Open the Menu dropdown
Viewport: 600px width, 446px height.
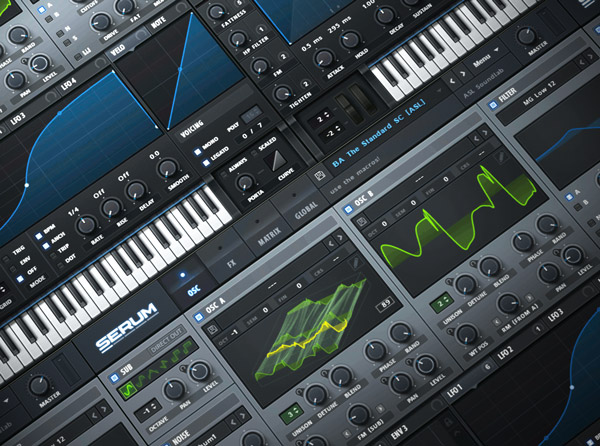485,57
